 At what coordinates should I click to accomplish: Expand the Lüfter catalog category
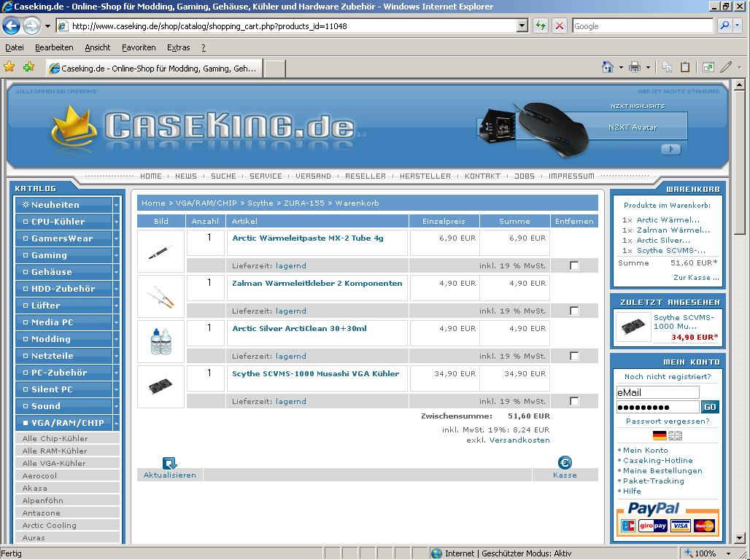116,306
